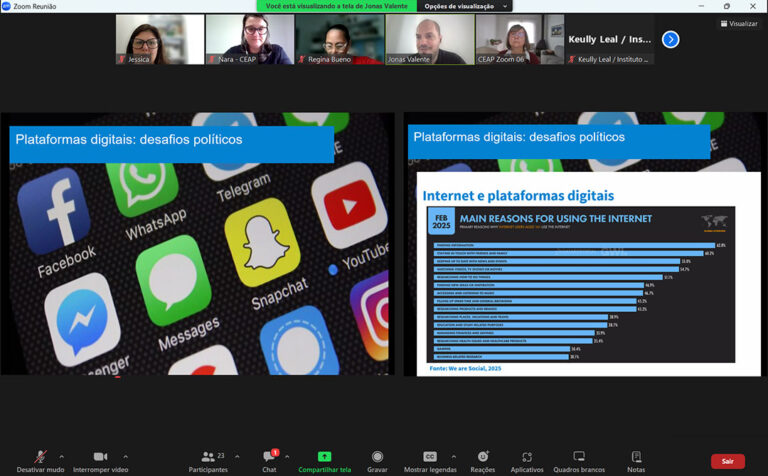Open Quadros brancos whiteboards
Image resolution: width=768 pixels, height=476 pixels.
point(579,461)
